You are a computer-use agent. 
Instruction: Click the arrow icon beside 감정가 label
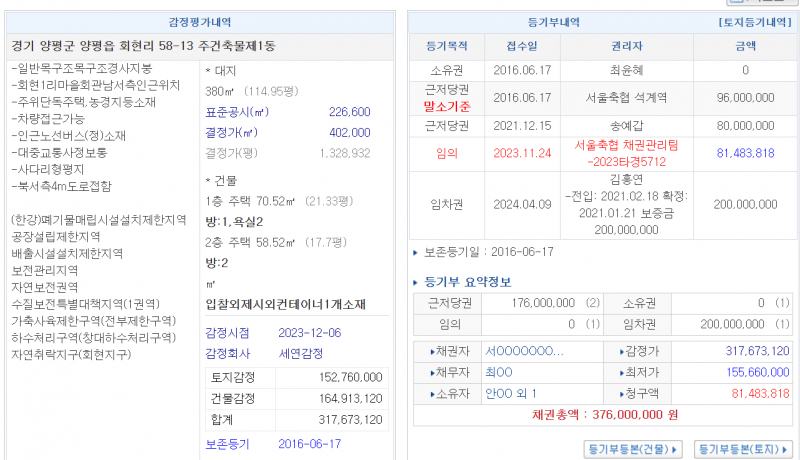tap(620, 351)
